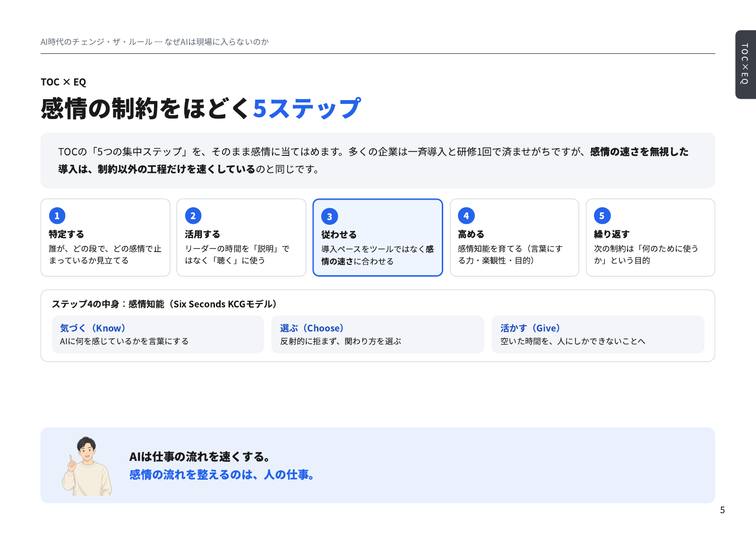Click the 高める step heading

[x=471, y=234]
